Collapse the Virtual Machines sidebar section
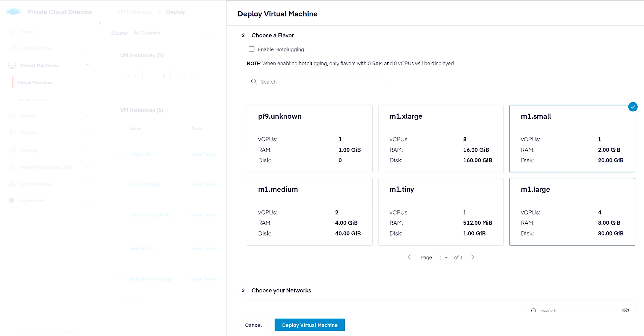The image size is (644, 336). (x=87, y=65)
